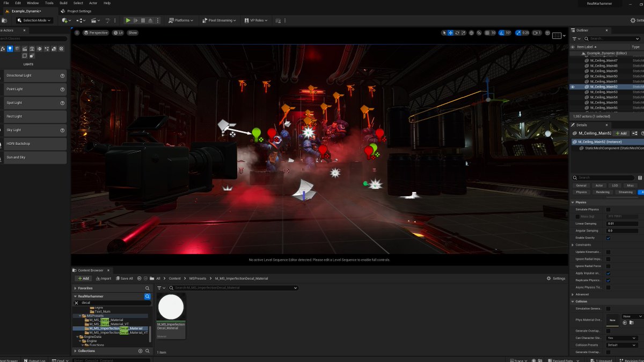
Task: Toggle the Ignore Radial Force checkbox
Action: pos(608,266)
